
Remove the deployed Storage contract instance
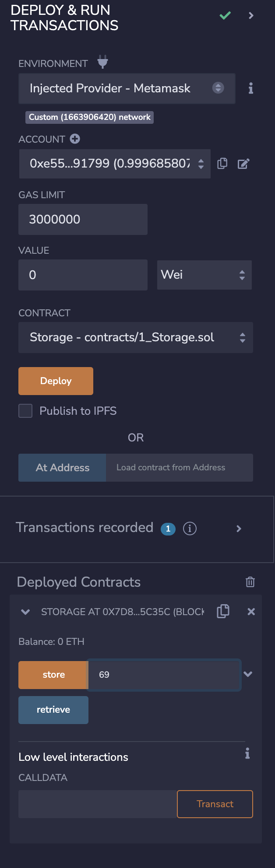click(x=251, y=612)
